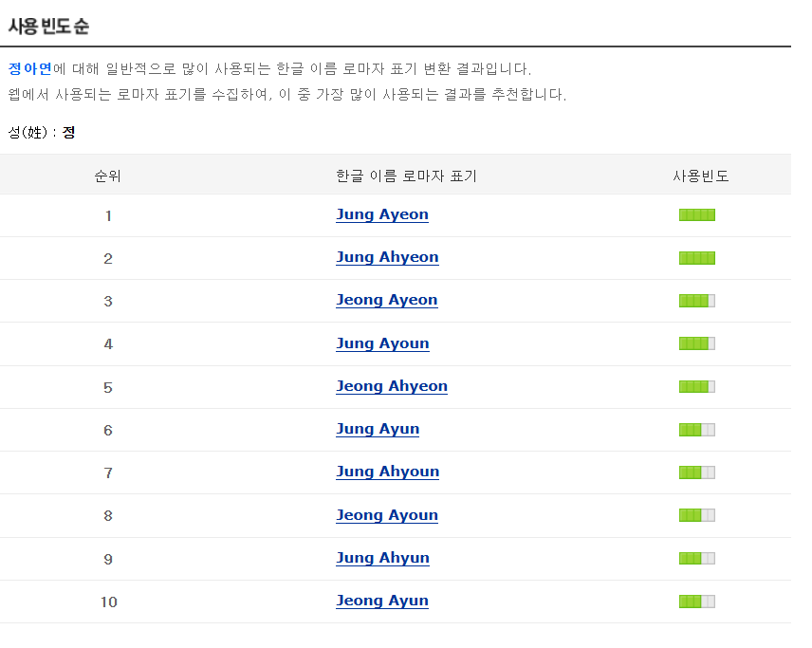
Task: Click the frequency bar for Jeong Ayun
Action: (x=697, y=602)
